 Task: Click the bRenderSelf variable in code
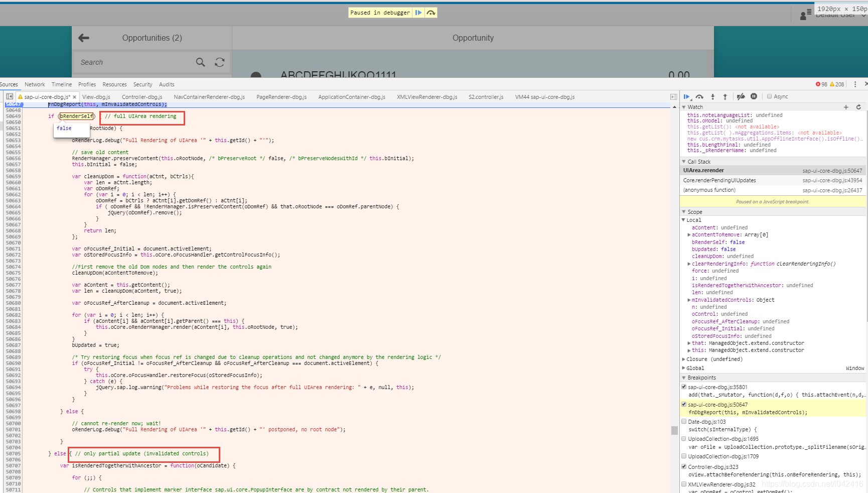(76, 116)
